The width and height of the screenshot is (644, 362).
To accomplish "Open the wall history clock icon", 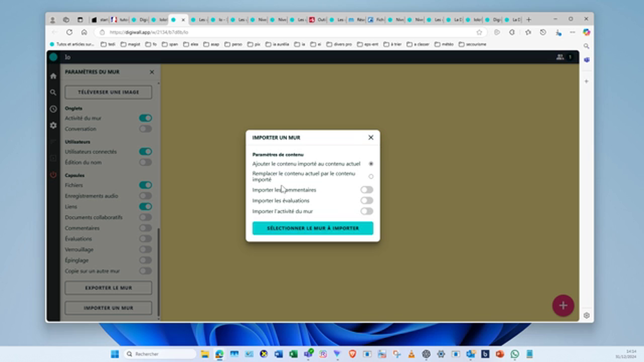I will coord(53,109).
